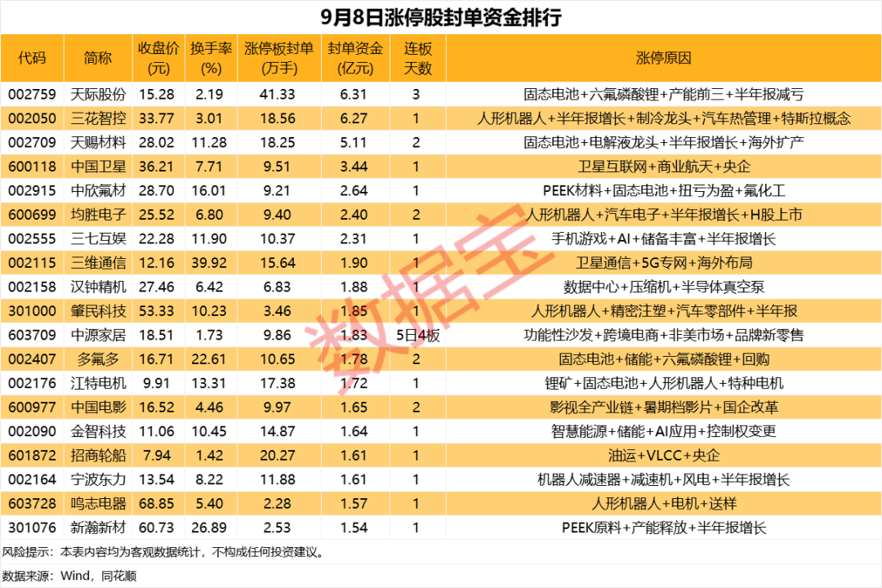Click the turnover value 39.92
Viewport: 882px width, 588px height.
click(x=209, y=263)
